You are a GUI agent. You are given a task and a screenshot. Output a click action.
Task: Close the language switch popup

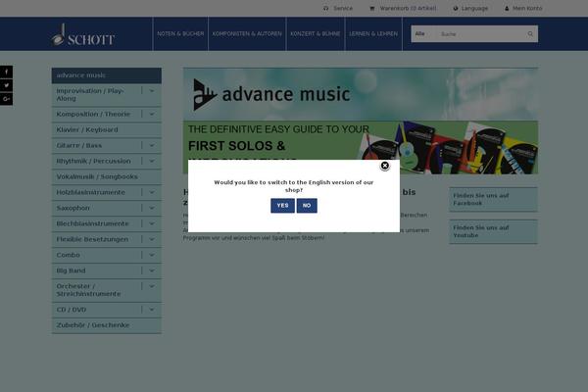385,166
